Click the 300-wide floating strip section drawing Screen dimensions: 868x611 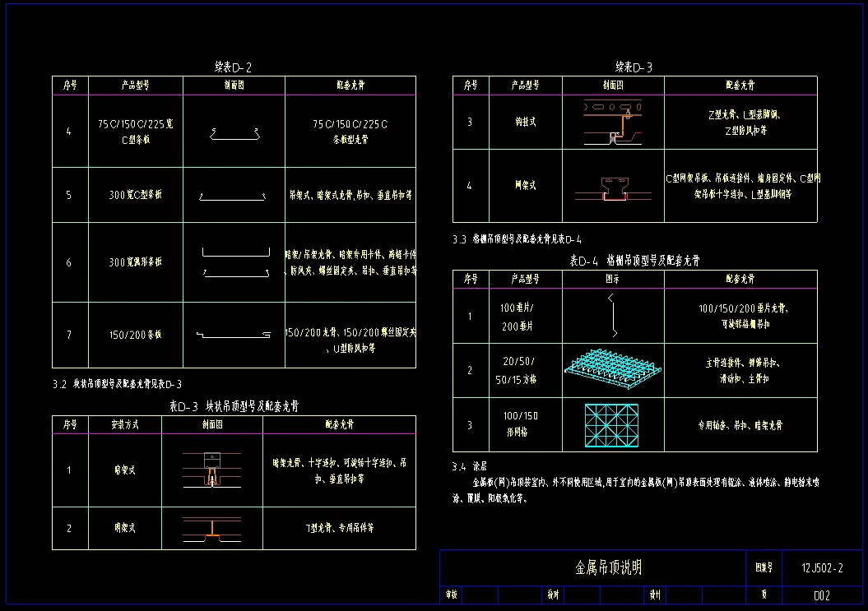[x=235, y=262]
